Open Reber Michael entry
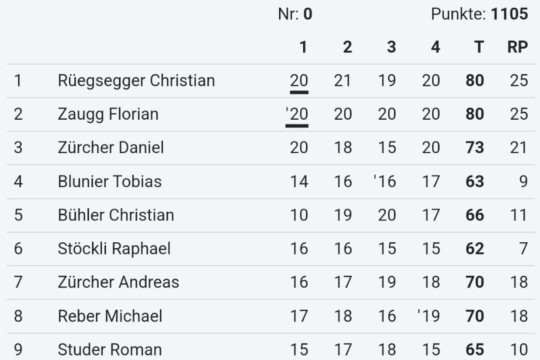The image size is (540, 360). tap(271, 316)
